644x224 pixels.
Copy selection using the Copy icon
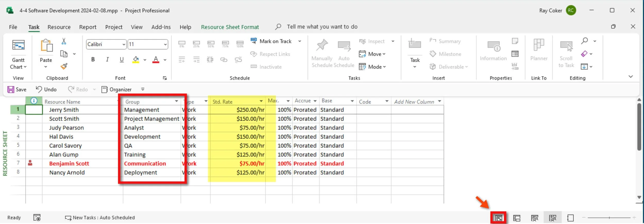pos(64,54)
